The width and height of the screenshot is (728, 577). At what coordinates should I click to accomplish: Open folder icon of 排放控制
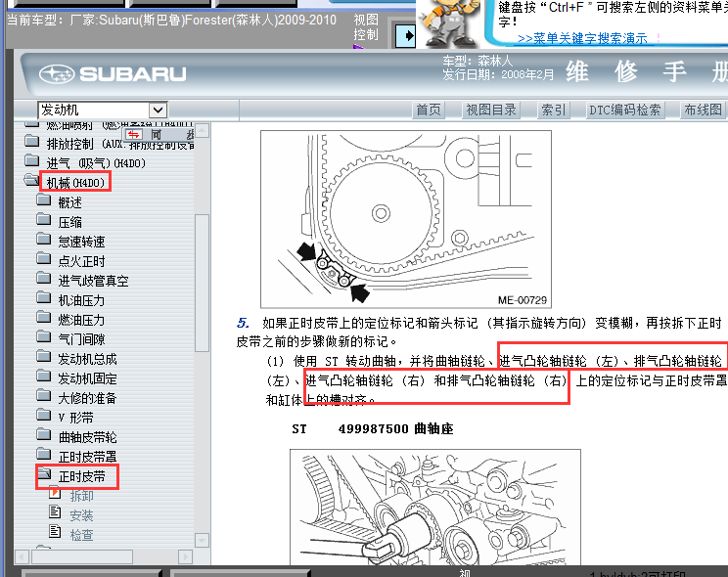tap(32, 141)
